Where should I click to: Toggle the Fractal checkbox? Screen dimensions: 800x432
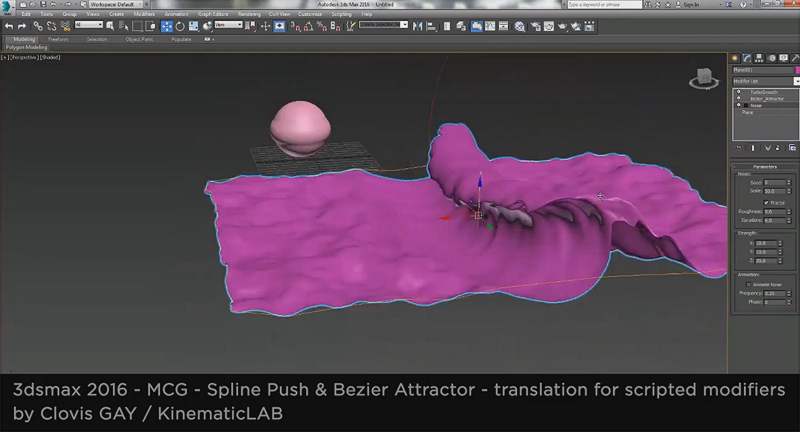click(x=766, y=202)
